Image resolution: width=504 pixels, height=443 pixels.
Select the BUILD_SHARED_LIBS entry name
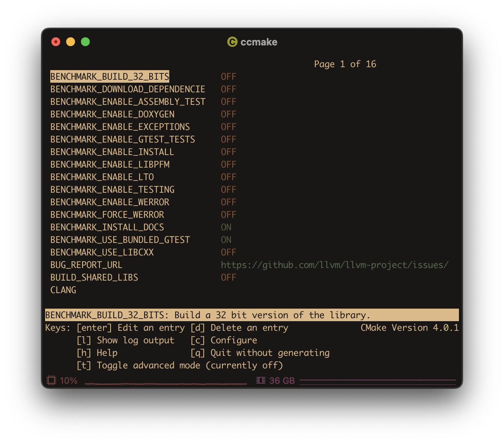click(94, 277)
